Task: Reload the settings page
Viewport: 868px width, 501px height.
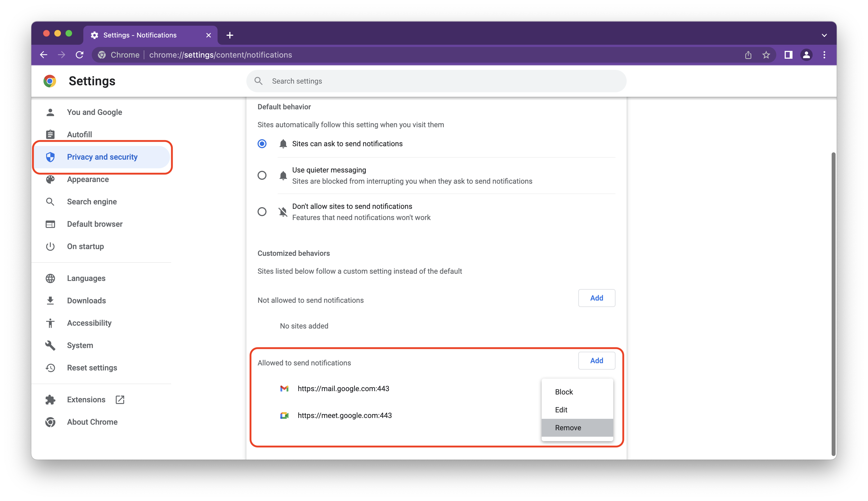Action: (x=79, y=55)
